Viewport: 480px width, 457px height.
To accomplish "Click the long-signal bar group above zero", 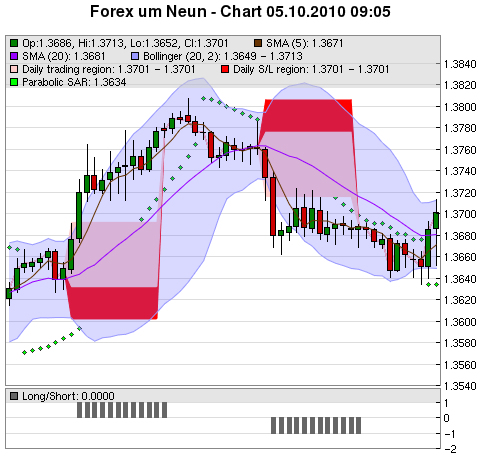I will (122, 410).
